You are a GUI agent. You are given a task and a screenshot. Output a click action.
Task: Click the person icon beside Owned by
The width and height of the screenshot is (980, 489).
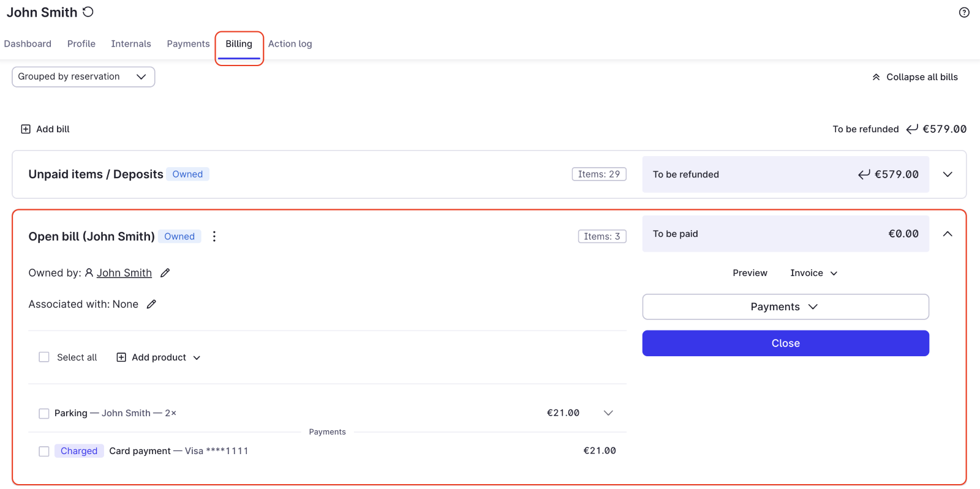pos(89,273)
